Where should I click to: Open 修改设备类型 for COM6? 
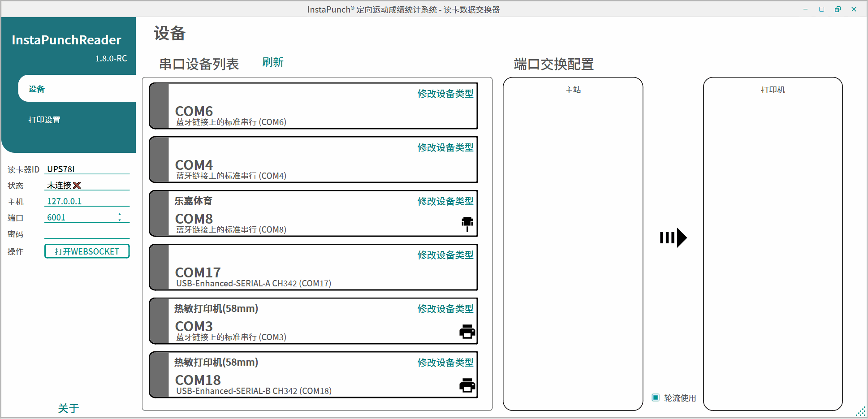pos(445,94)
